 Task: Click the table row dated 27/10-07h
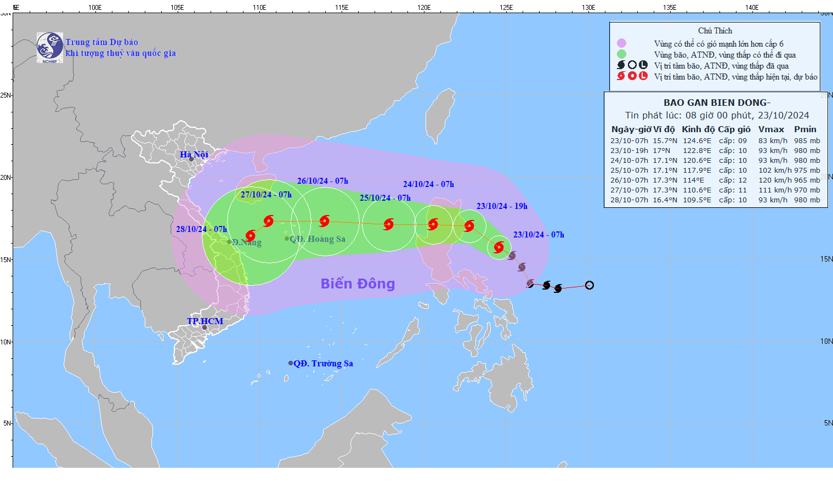click(715, 190)
